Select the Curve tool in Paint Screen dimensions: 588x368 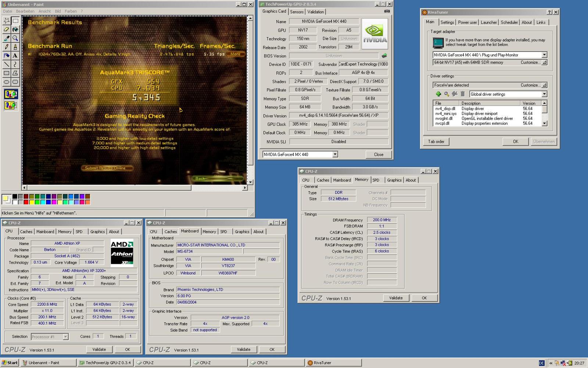click(x=15, y=64)
